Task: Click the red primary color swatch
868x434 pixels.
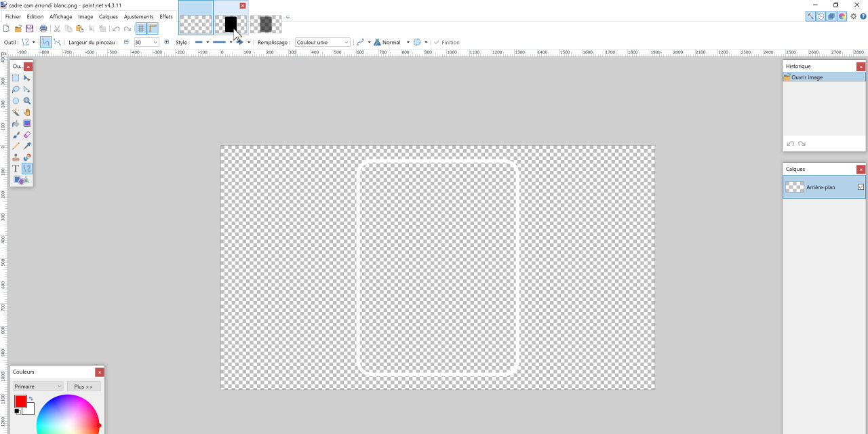Action: (20, 401)
